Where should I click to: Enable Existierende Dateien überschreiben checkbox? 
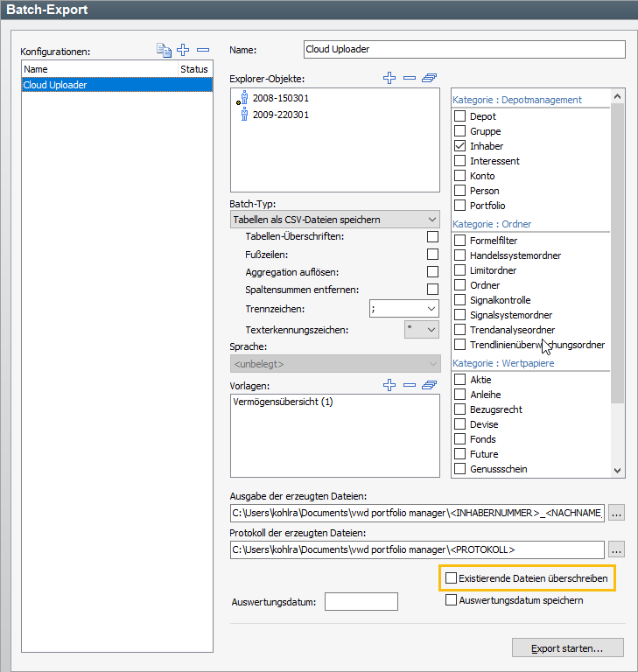[x=452, y=578]
